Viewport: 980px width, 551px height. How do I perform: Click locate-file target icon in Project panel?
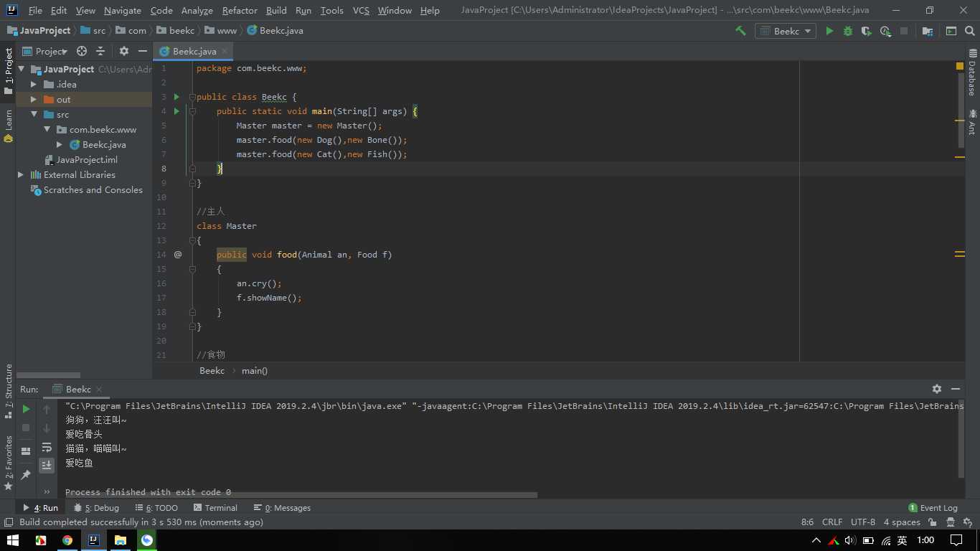pyautogui.click(x=82, y=51)
